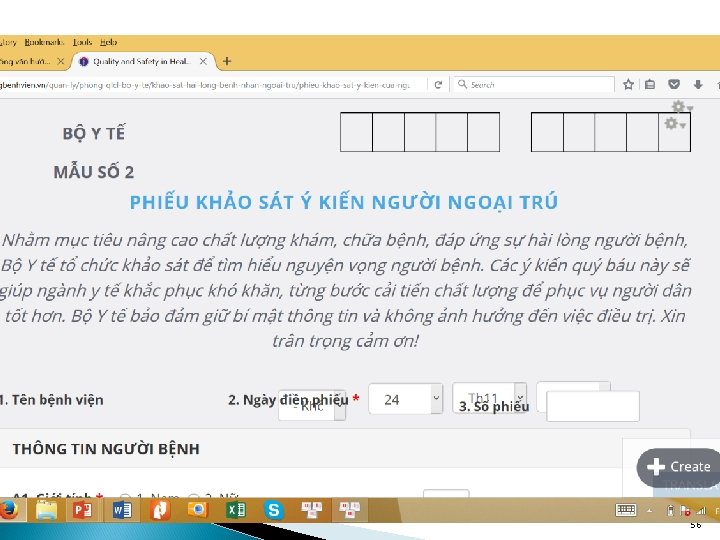Close the Quality and Safety tab
Viewport: 720px width, 540px height.
(203, 61)
